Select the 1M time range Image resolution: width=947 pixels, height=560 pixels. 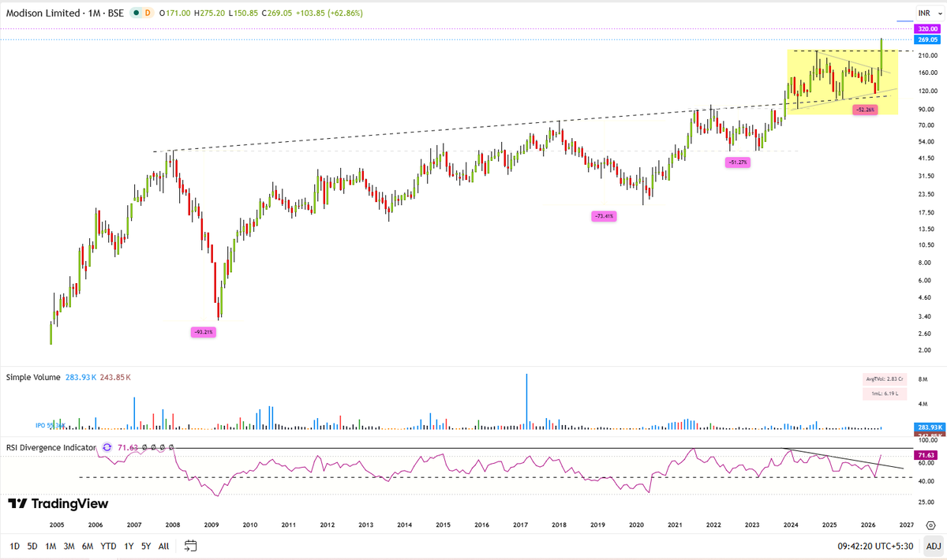pyautogui.click(x=50, y=546)
